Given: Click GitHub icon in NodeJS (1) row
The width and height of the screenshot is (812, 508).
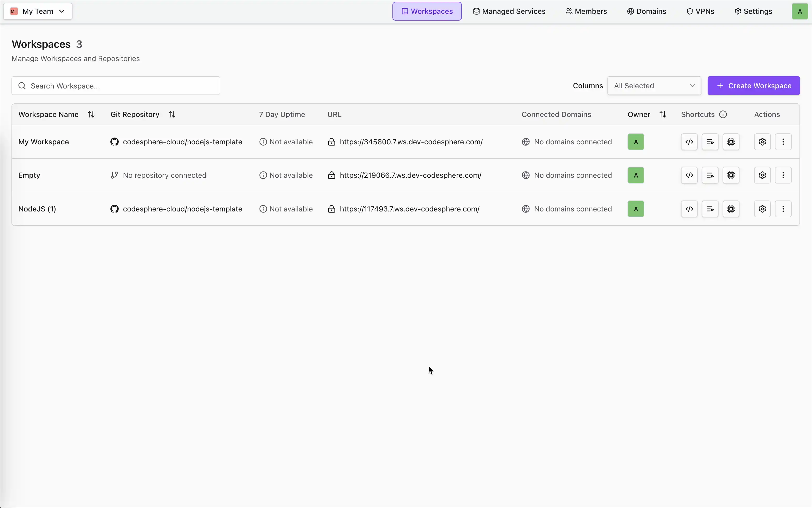Looking at the screenshot, I should [x=115, y=209].
